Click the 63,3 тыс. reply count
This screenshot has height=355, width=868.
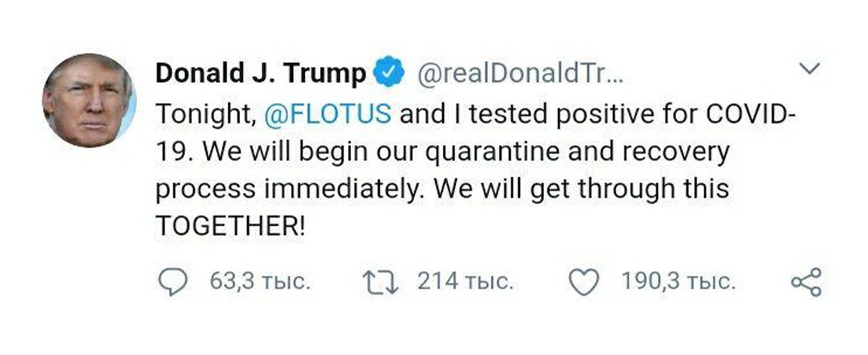[260, 282]
